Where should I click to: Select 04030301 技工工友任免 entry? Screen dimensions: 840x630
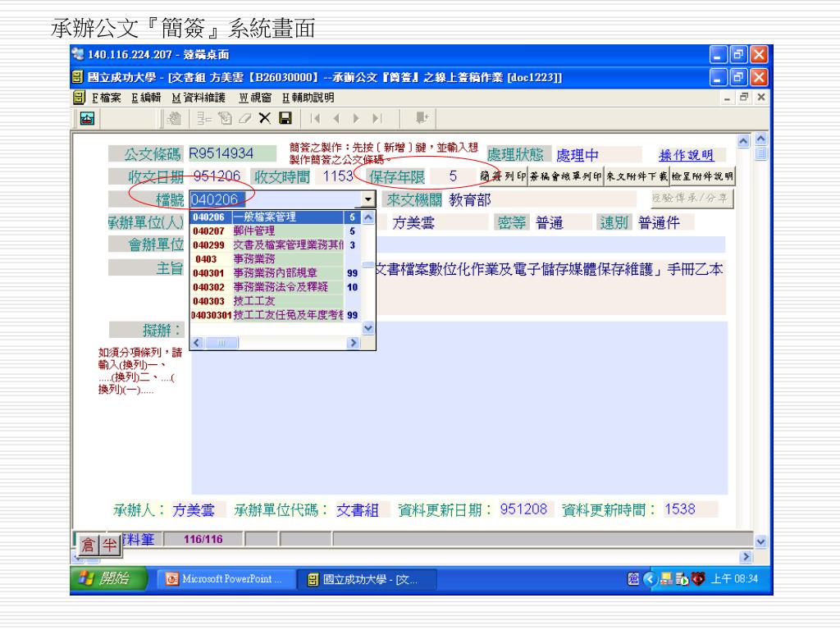coord(274,315)
